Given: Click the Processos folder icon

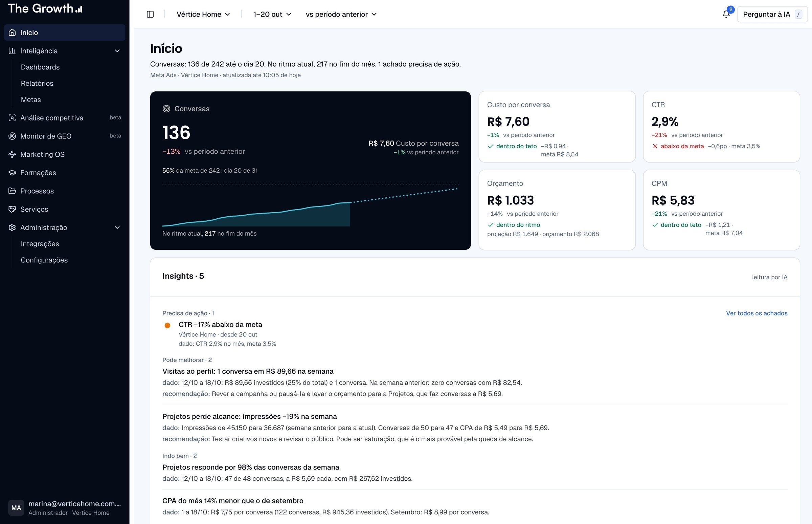Looking at the screenshot, I should point(12,191).
